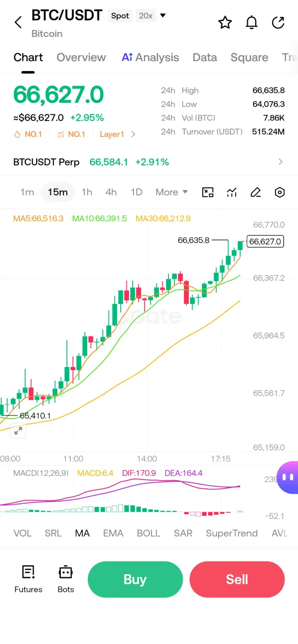Tap the DEA:164.4 value

pyautogui.click(x=184, y=473)
